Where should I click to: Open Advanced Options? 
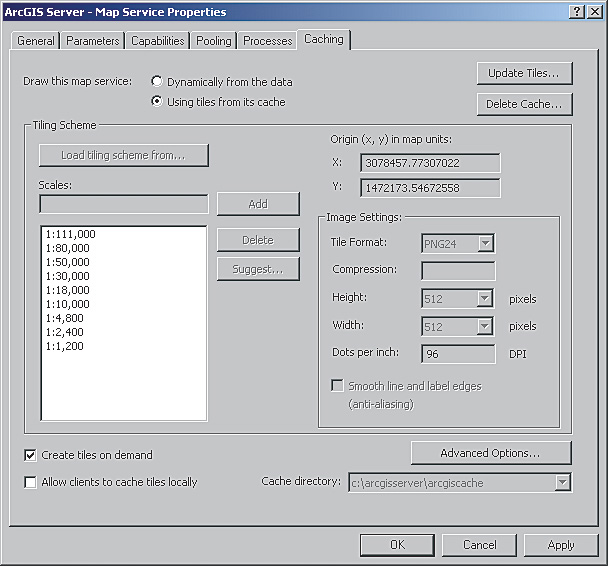pos(491,453)
